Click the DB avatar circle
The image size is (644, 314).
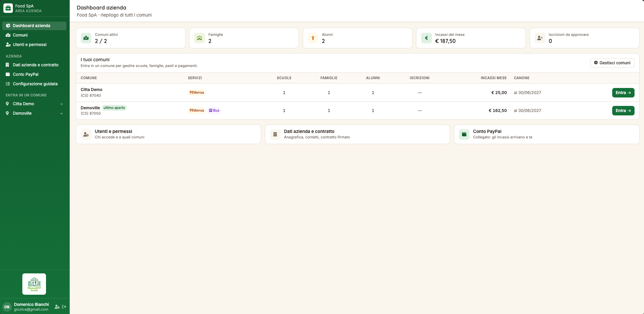click(x=7, y=307)
